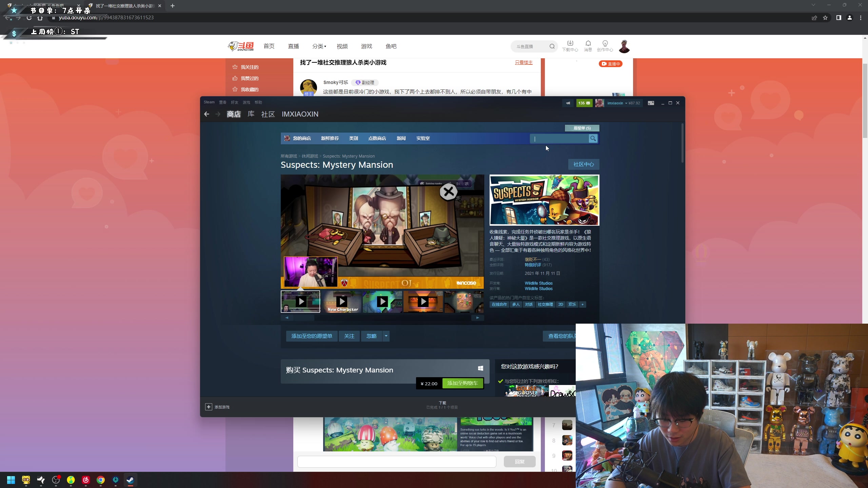Open Steam inbox envelope notifications
Image resolution: width=868 pixels, height=488 pixels.
[584, 103]
